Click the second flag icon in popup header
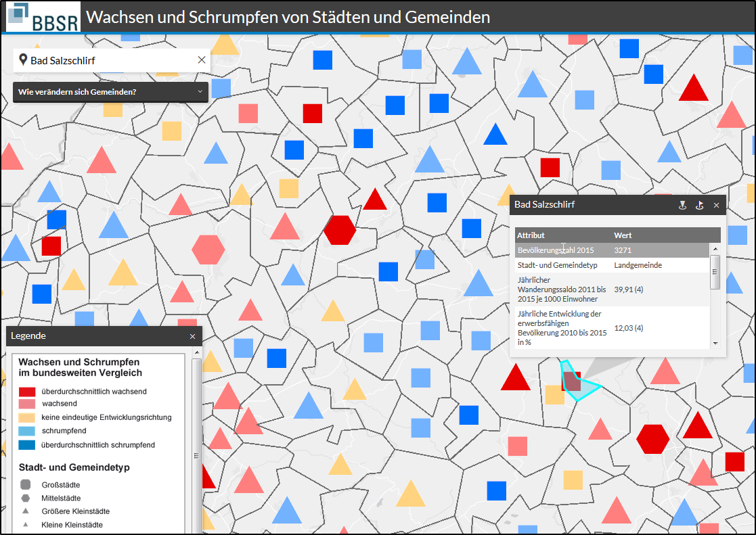 (700, 205)
